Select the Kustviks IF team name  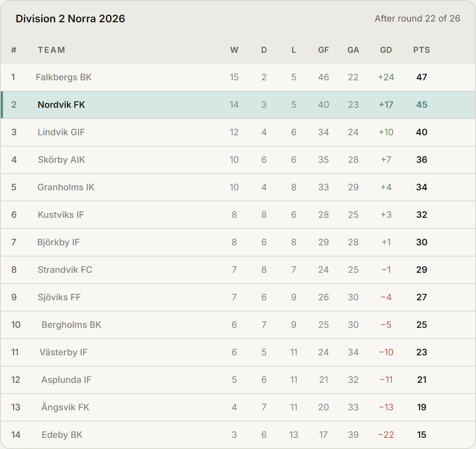pos(61,215)
